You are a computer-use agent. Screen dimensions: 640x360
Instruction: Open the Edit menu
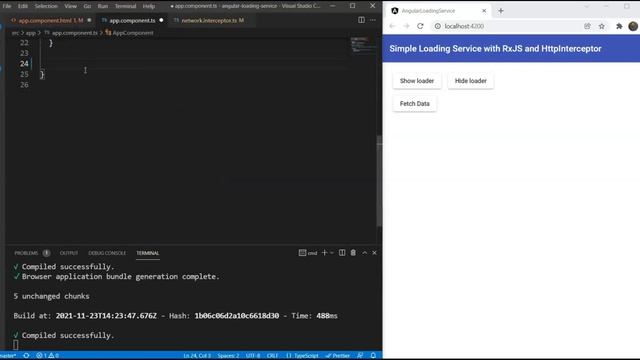(22, 6)
